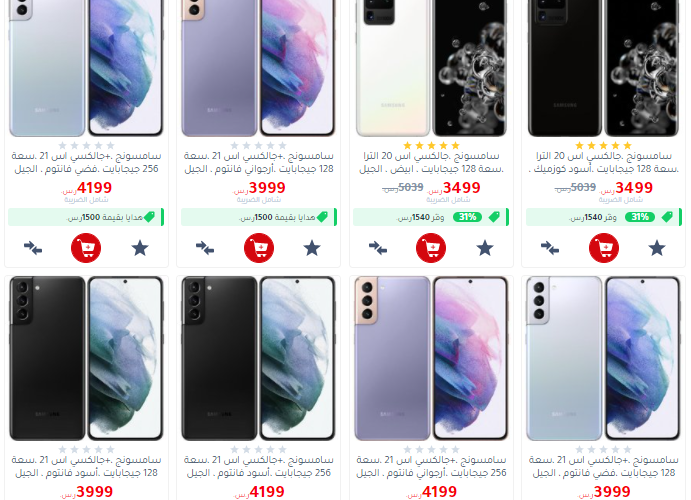The width and height of the screenshot is (691, 500).
Task: Compare the silver Galaxy S21+ 256GB
Action: (33, 248)
